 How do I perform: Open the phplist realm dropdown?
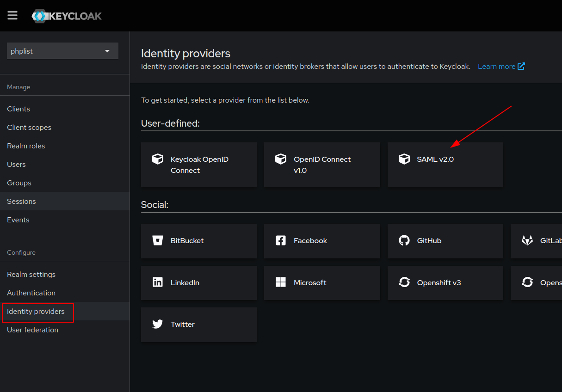[62, 51]
